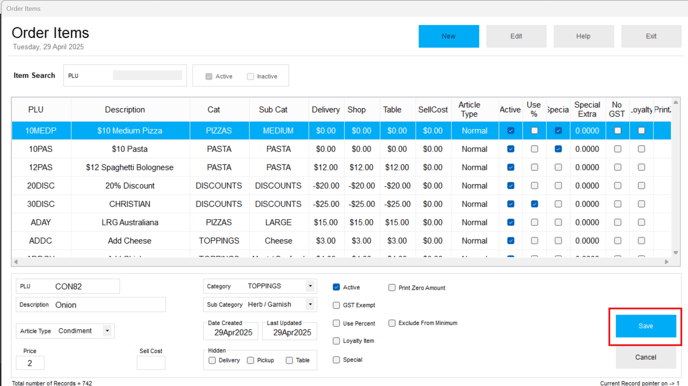
Task: Select the $12 Spaghetti Bolognese row
Action: click(341, 167)
